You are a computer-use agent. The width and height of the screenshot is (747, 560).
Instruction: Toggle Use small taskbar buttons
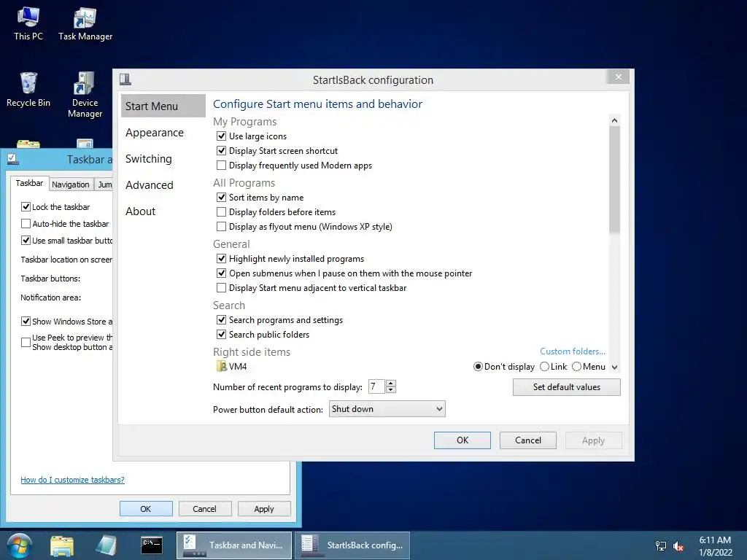pos(26,241)
